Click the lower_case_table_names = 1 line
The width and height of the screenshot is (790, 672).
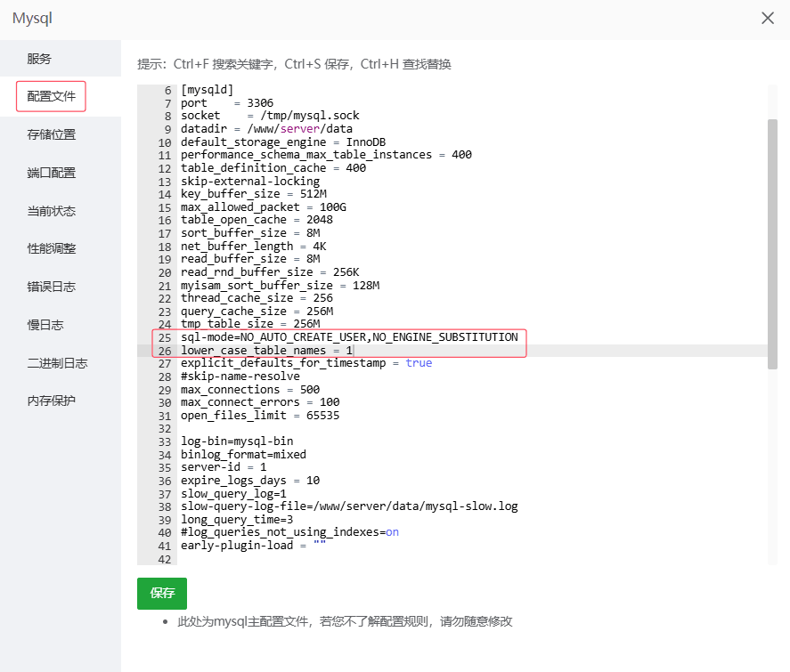[x=266, y=351]
